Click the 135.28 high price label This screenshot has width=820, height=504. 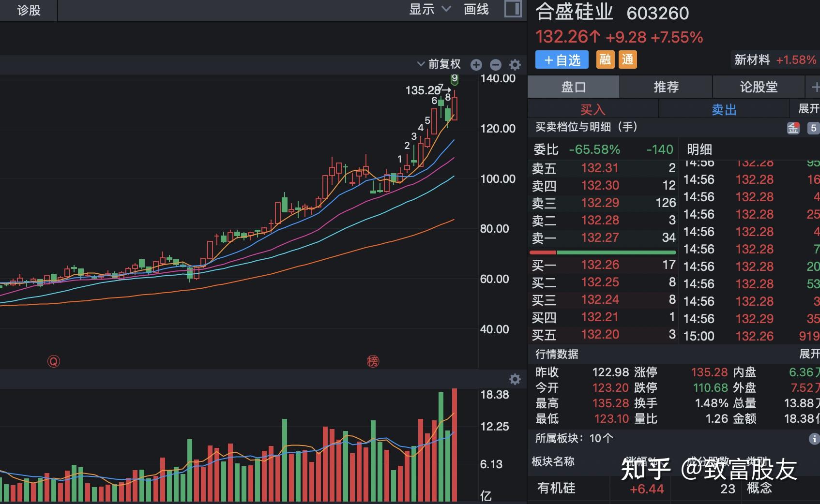[x=423, y=90]
